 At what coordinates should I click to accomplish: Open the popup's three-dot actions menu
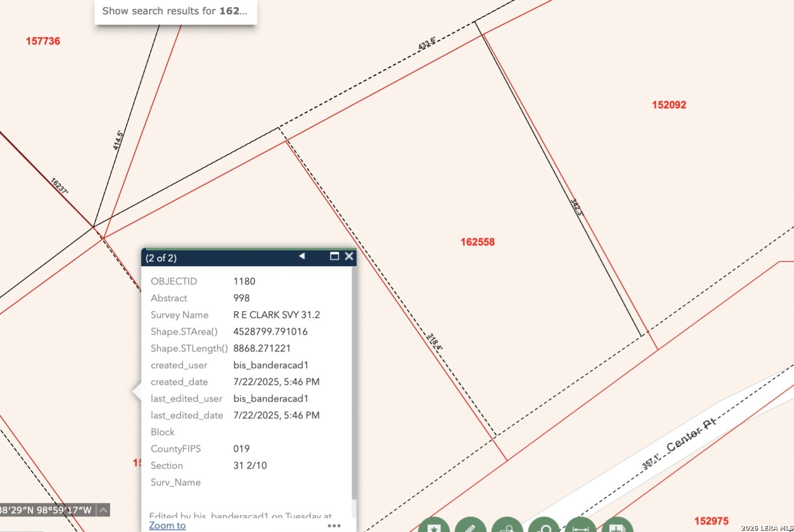(334, 525)
